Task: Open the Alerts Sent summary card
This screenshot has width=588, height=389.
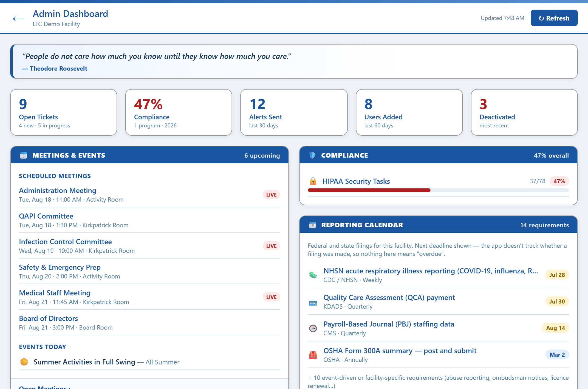Action: click(294, 112)
